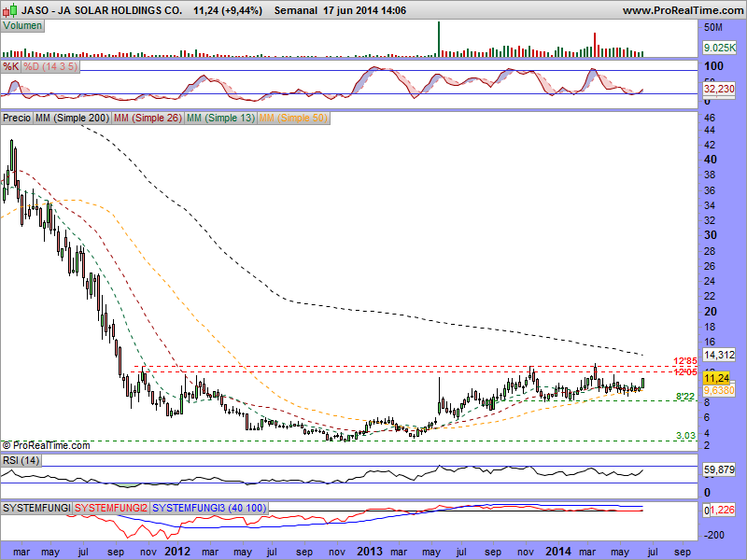The image size is (747, 560).
Task: Select the Volumen indicator label
Action: coord(22,26)
